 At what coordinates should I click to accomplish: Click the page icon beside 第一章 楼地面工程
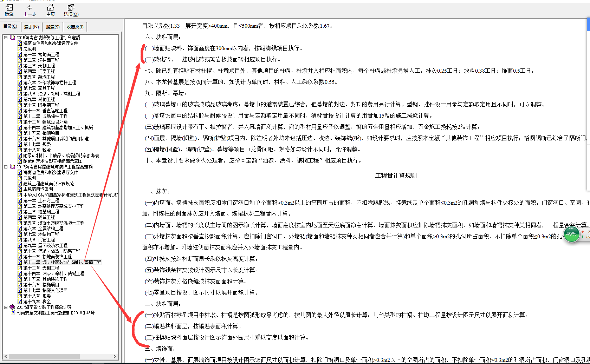tap(20, 54)
